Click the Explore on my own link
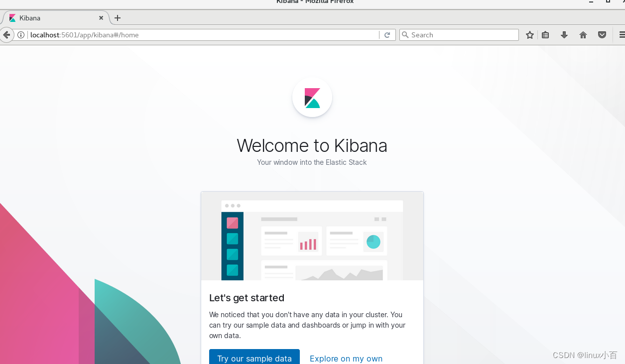Image resolution: width=625 pixels, height=364 pixels. 346,358
